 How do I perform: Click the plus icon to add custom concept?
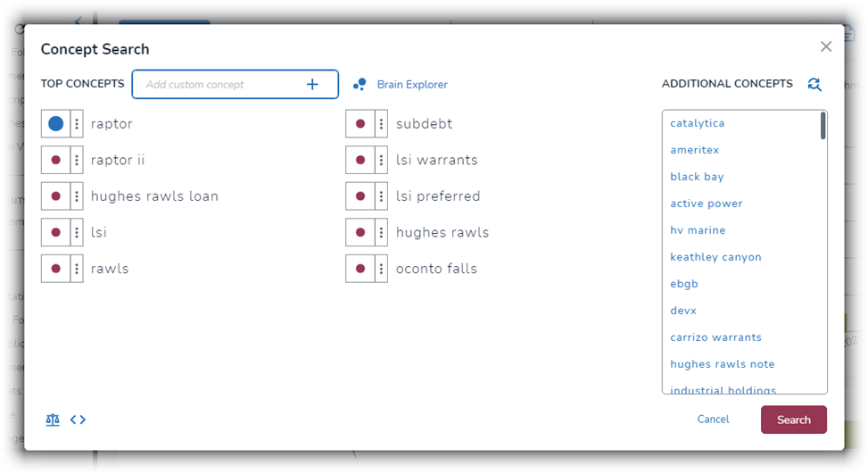tap(312, 84)
